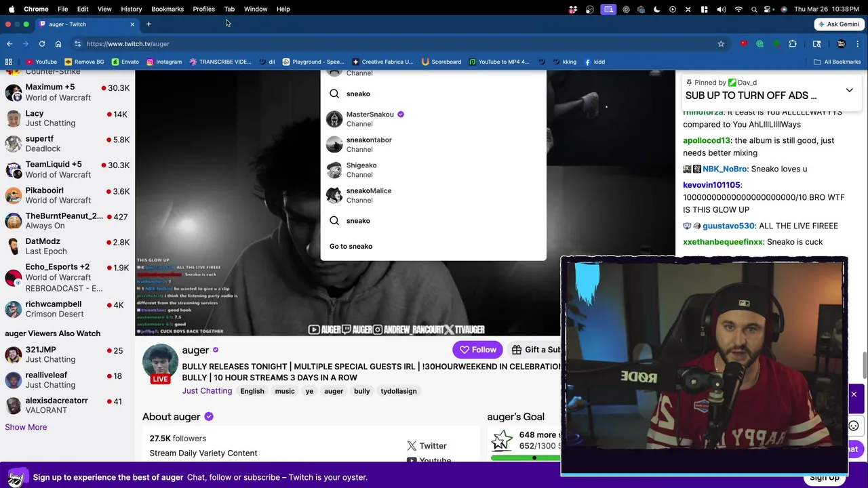Open the Envato bookmark
Screen dimensions: 868x488
(x=125, y=62)
